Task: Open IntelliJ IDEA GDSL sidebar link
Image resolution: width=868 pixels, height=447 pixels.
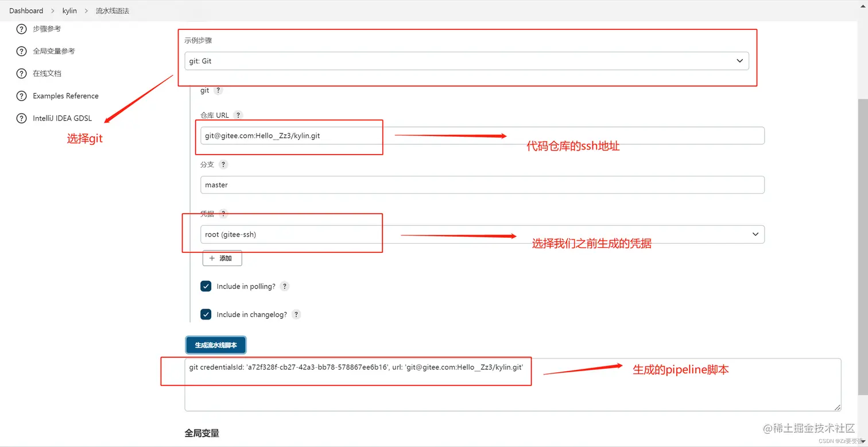Action: (x=62, y=118)
